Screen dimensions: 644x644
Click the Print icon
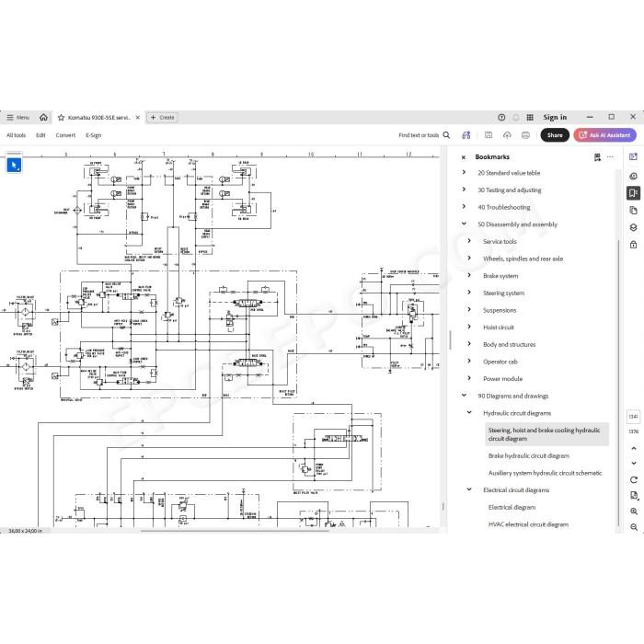pyautogui.click(x=525, y=135)
